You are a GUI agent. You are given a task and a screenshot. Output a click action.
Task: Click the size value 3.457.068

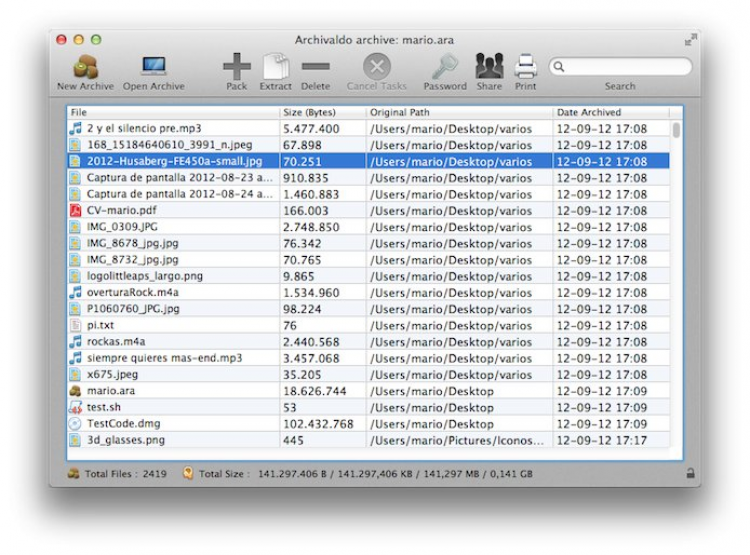tap(311, 358)
